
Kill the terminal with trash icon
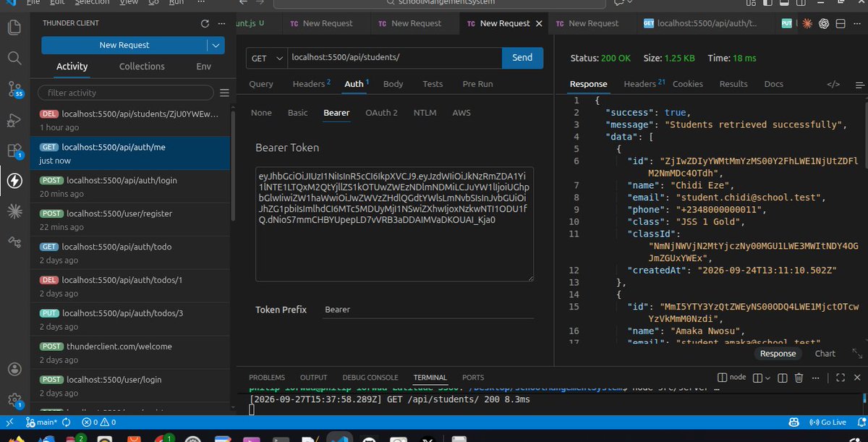pyautogui.click(x=799, y=378)
